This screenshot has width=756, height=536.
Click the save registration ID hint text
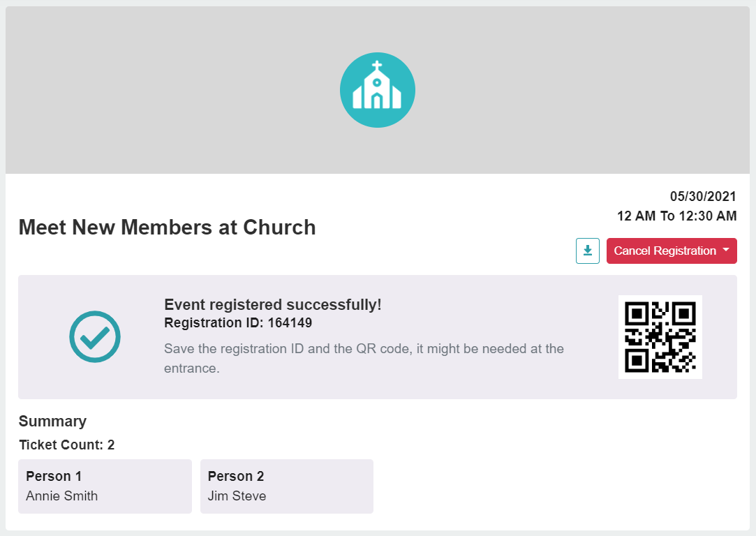click(x=364, y=358)
